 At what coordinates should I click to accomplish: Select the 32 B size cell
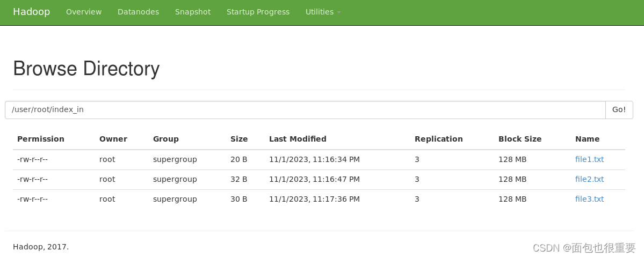238,179
